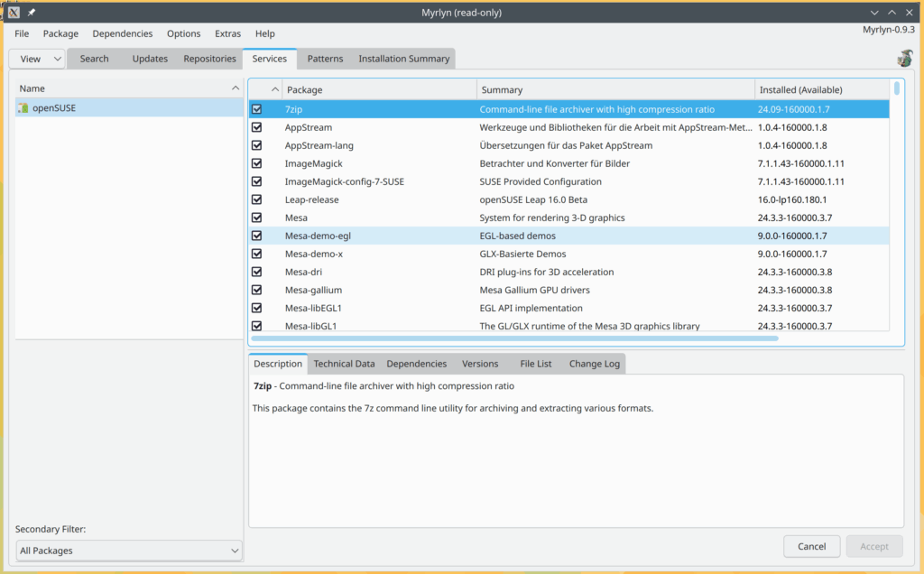Open the Options menu
This screenshot has height=574, width=924.
(184, 33)
